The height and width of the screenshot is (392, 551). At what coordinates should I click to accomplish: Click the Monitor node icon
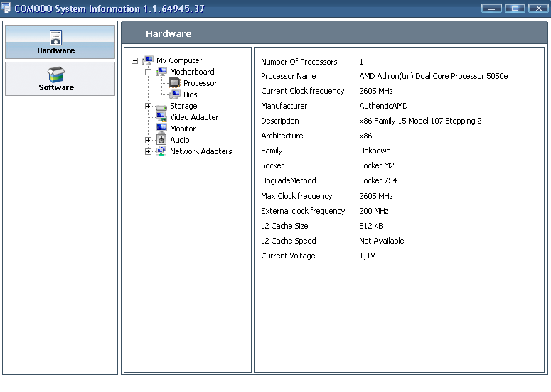(x=161, y=129)
